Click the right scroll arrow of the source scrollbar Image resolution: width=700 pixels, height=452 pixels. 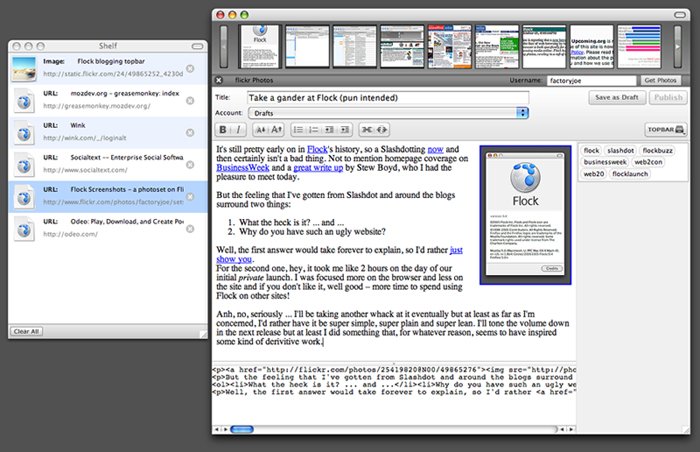pos(571,429)
